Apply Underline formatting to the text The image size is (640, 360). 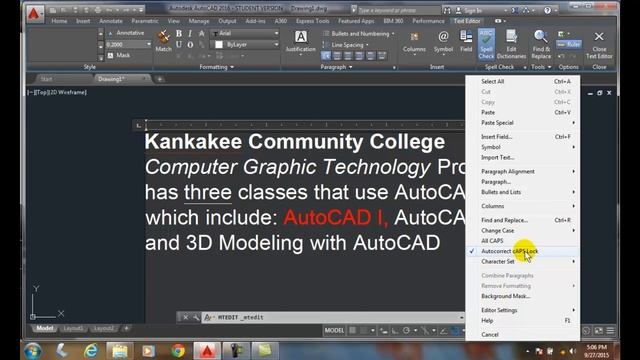coord(179,44)
